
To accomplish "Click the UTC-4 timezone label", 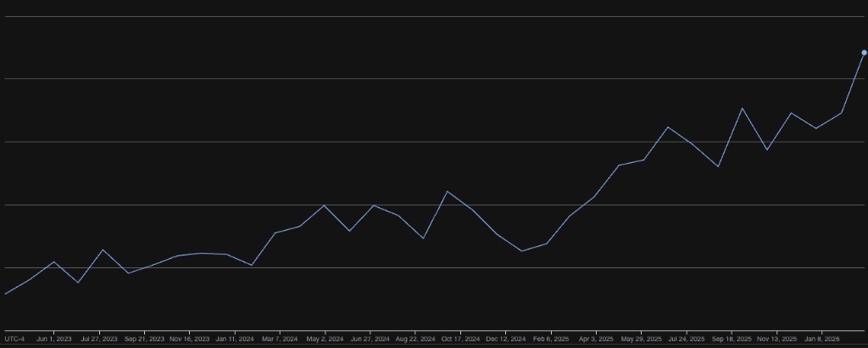I will click(x=14, y=339).
